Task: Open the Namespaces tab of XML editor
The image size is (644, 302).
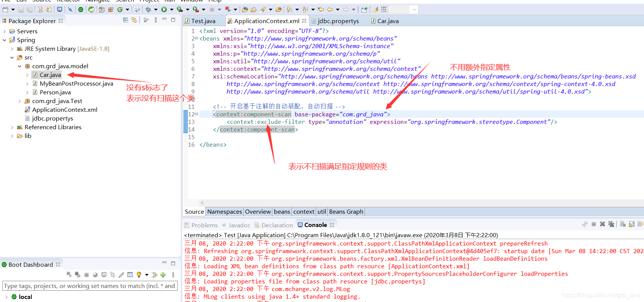Action: coord(225,212)
